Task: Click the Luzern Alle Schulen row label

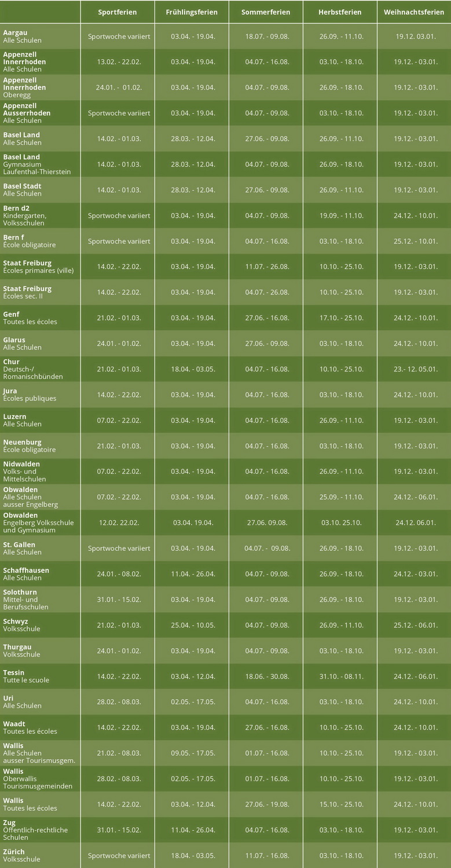Action: (22, 420)
